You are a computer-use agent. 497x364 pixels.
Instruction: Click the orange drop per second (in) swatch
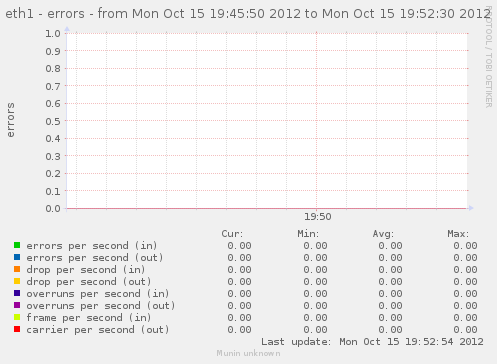[17, 269]
